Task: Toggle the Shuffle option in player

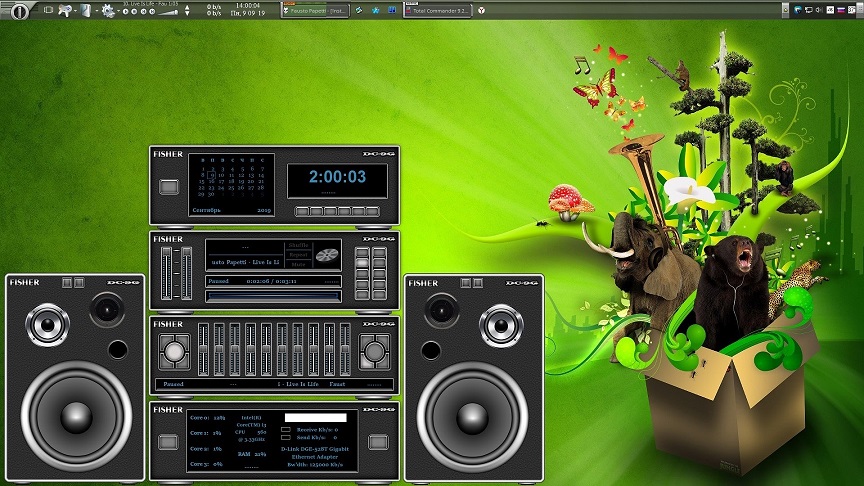Action: [298, 245]
